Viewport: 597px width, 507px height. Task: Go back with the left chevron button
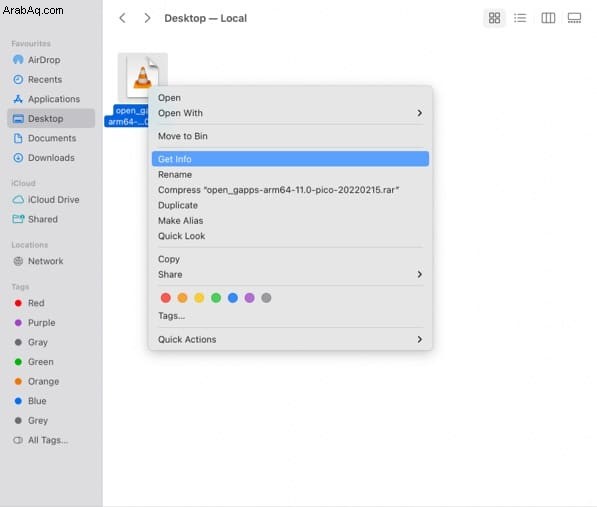click(122, 18)
